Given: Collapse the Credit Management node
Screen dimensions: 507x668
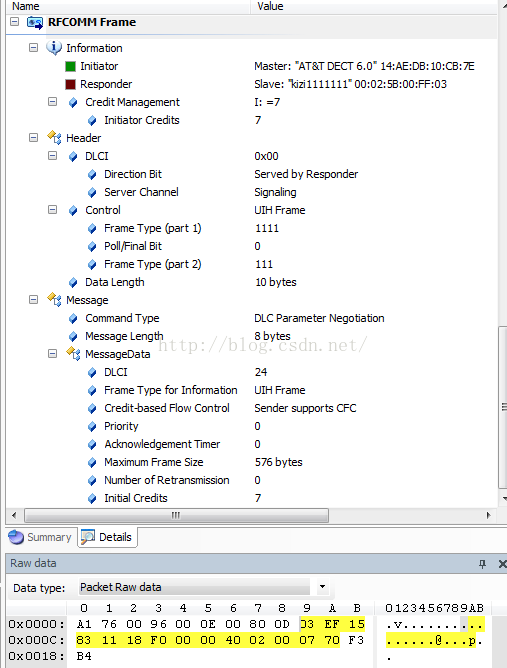Looking at the screenshot, I should 52,101.
